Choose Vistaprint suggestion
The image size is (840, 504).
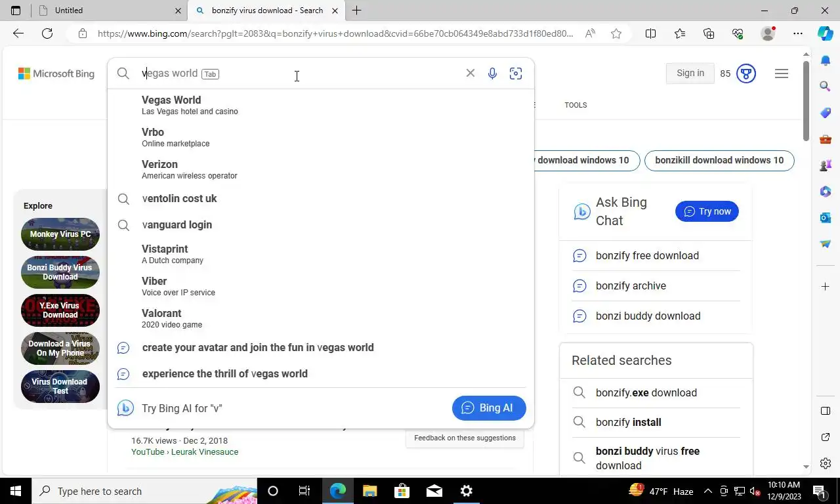click(320, 254)
